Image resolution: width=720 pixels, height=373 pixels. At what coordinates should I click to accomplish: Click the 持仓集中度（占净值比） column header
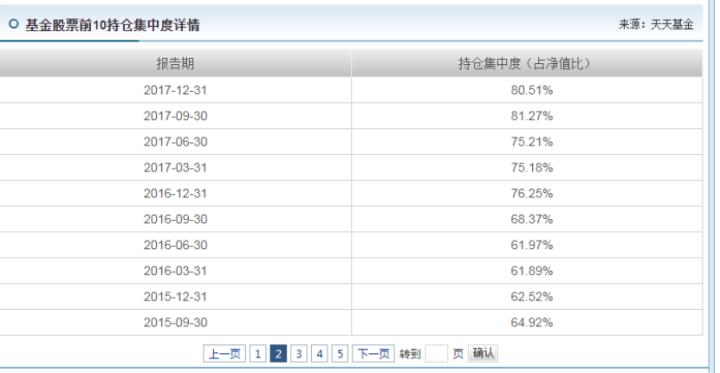[x=527, y=63]
